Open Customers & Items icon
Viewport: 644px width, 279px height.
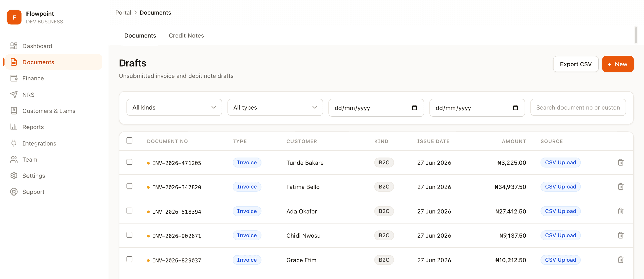14,111
